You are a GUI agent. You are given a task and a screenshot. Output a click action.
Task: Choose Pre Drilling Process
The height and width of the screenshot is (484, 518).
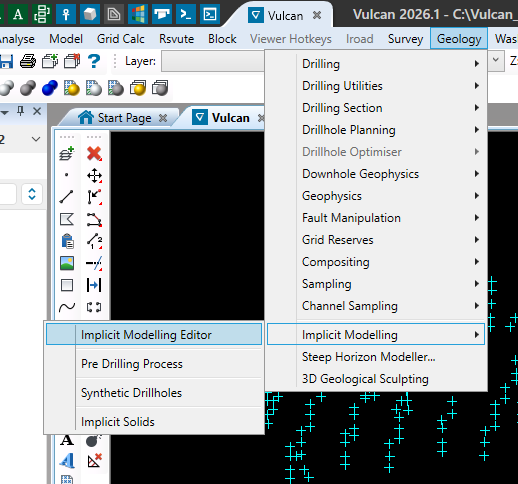click(154, 364)
